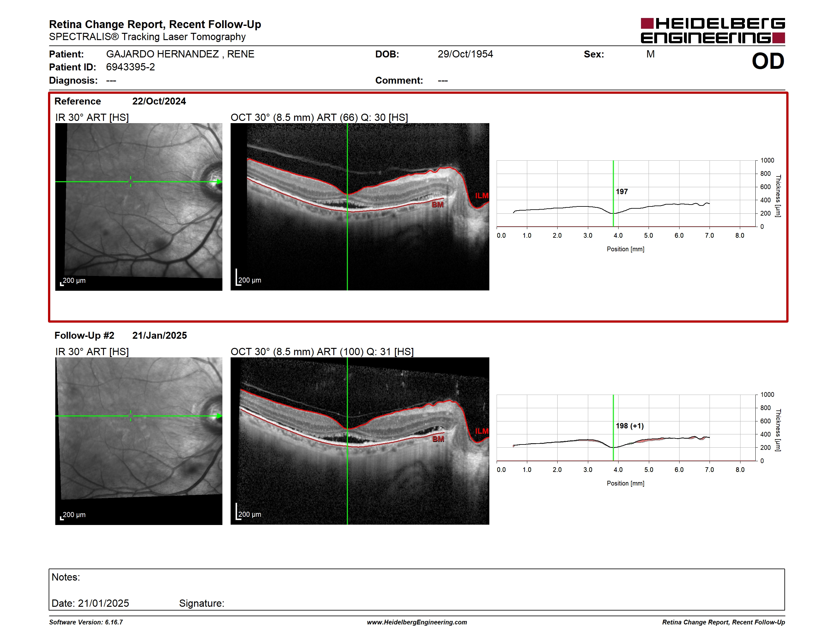Click the "OCT 30° (8.5 mm) ART (100) Q: 31 [HS]" label

tap(322, 352)
